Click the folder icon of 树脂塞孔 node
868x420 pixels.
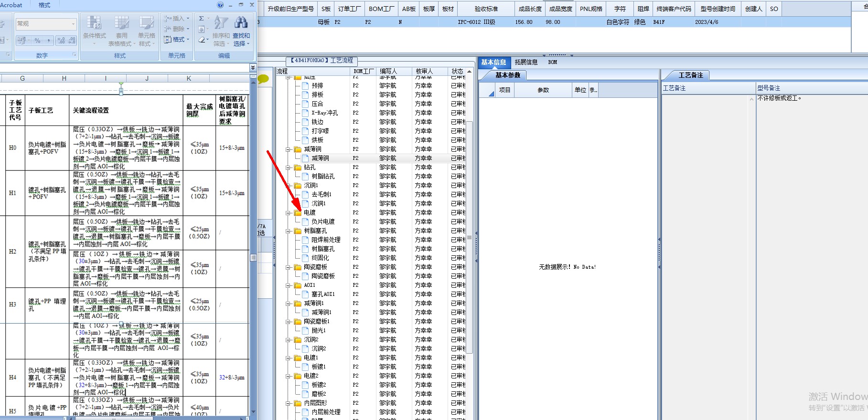pos(298,231)
